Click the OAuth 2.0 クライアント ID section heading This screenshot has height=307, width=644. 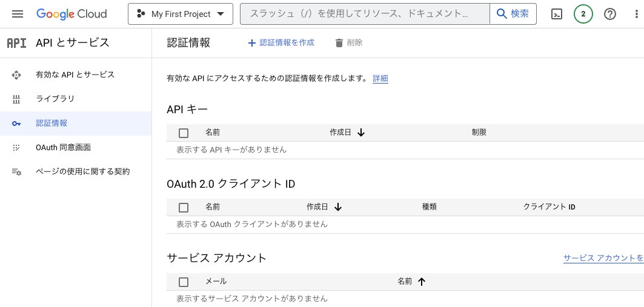pyautogui.click(x=231, y=184)
